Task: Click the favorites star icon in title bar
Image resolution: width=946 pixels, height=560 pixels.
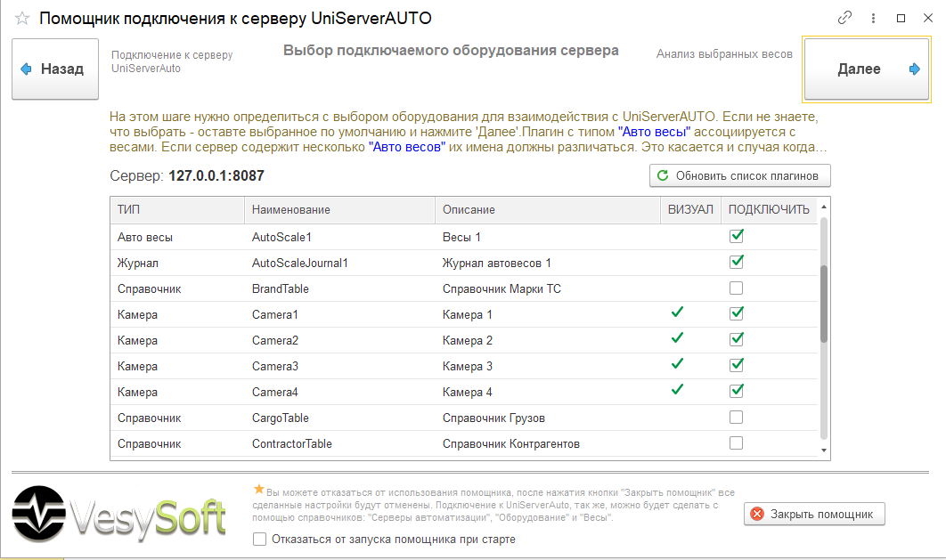Action: [x=22, y=19]
